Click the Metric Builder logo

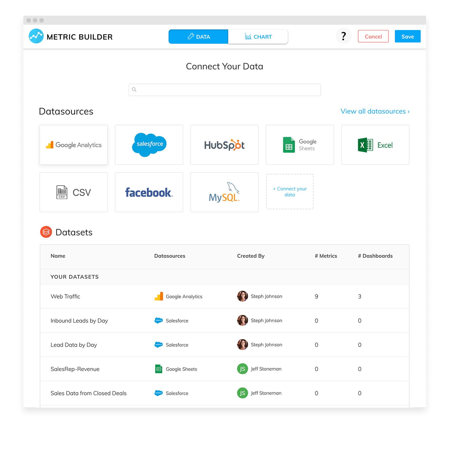pos(71,36)
